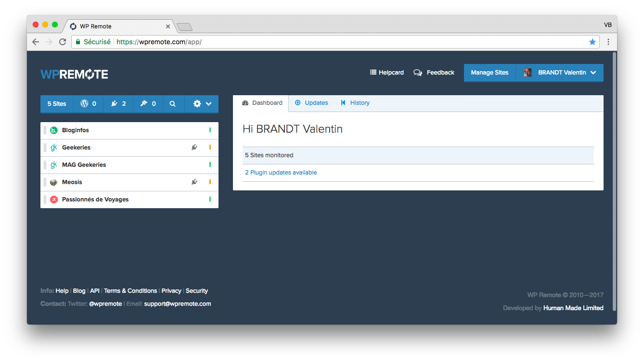Screen dimensions: 644x363
Task: Open the Blog footer link
Action: [79, 291]
